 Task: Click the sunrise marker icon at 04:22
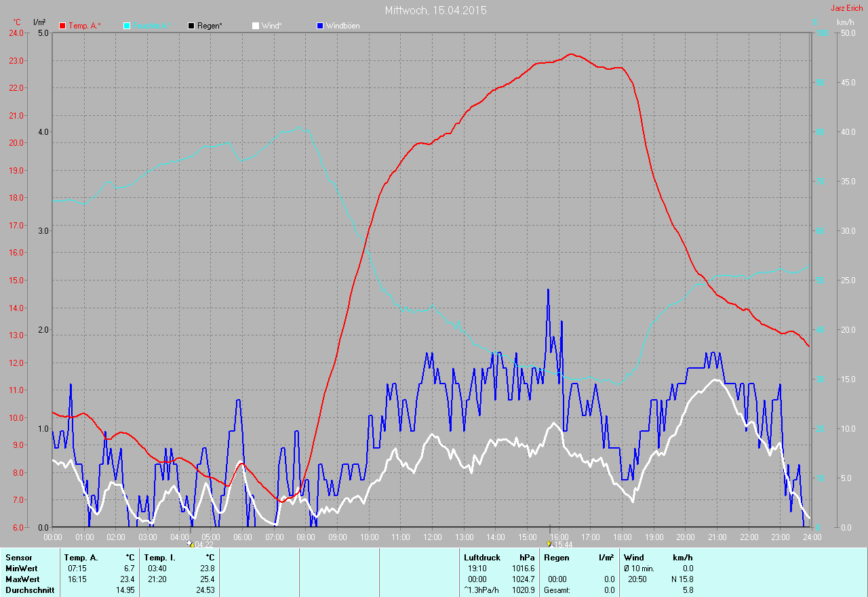tap(191, 544)
